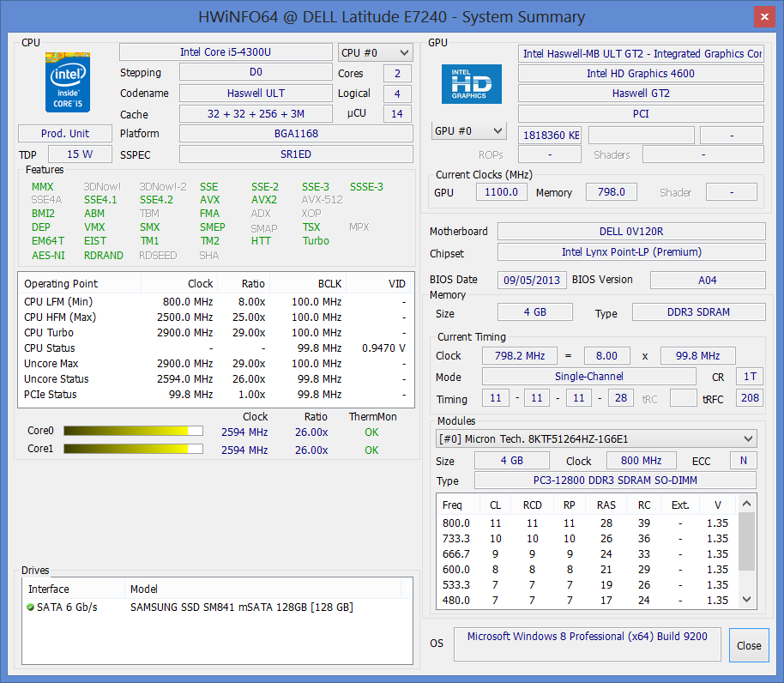Screen dimensions: 784x683
Task: Select the 666.7 frequency row in timings table
Action: point(588,554)
